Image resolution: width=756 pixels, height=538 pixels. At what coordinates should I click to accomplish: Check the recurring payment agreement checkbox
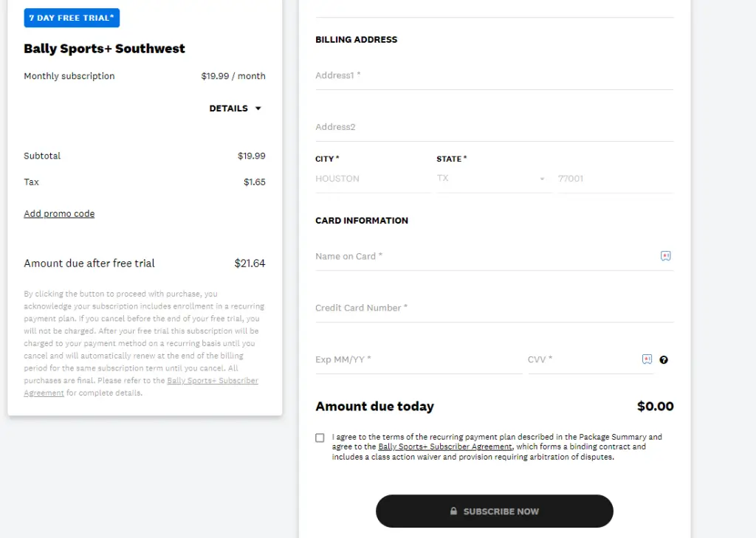point(320,438)
